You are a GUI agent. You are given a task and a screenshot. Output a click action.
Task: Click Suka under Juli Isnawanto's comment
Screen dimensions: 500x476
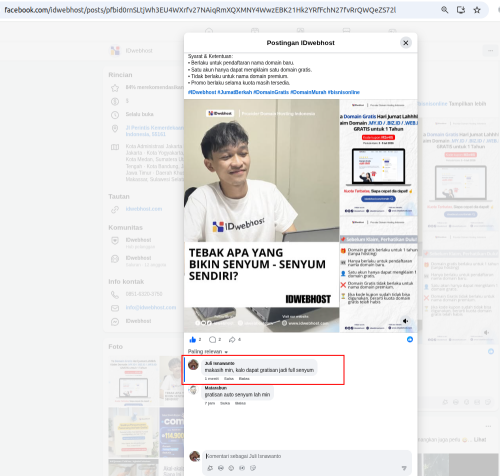click(x=229, y=379)
